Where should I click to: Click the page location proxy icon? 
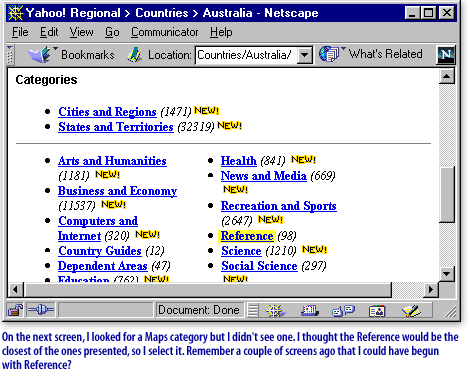(x=134, y=55)
